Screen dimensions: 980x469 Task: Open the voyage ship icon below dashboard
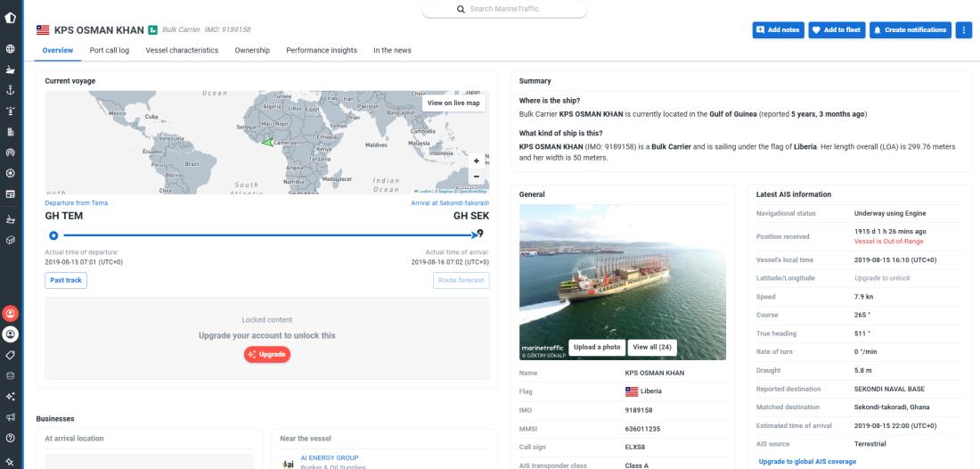10,218
